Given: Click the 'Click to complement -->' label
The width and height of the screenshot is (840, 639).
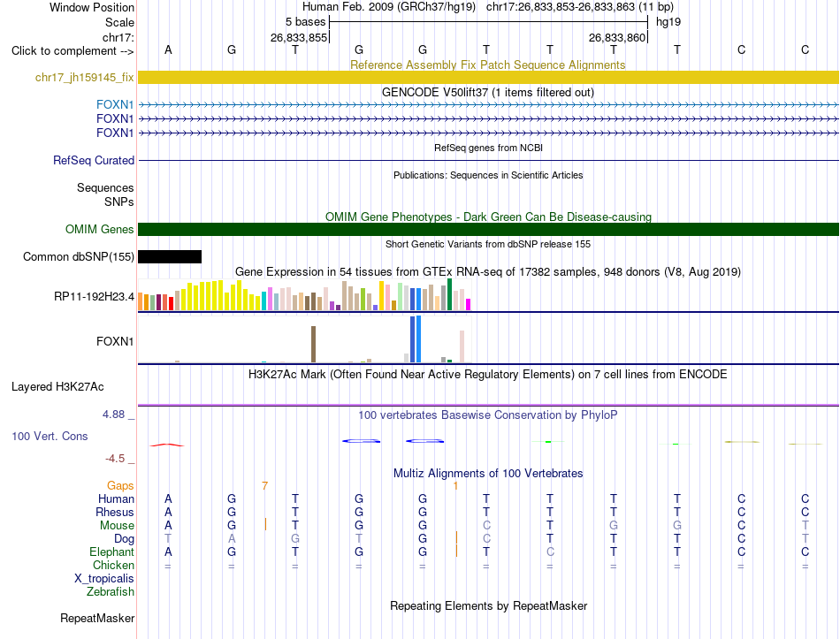Looking at the screenshot, I should point(73,51).
